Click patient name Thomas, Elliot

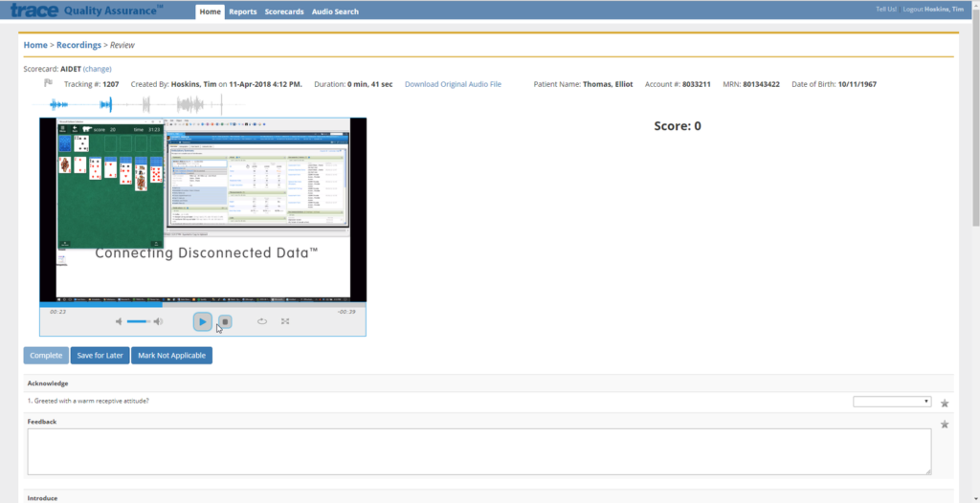pyautogui.click(x=608, y=84)
